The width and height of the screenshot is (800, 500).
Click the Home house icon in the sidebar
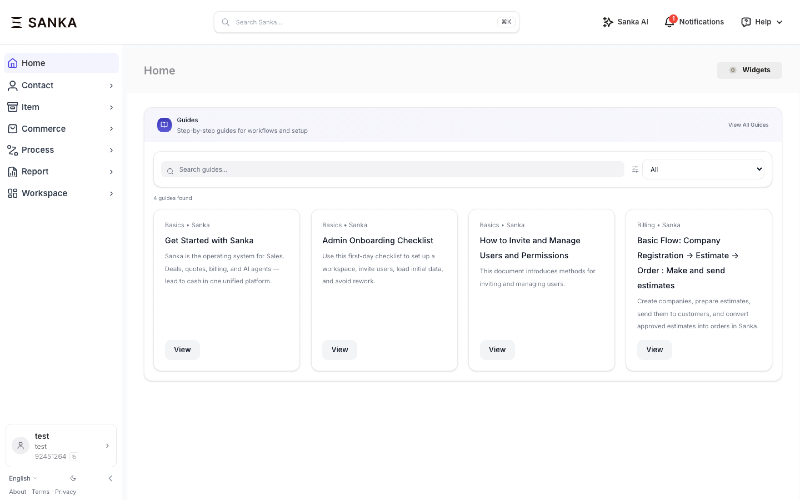pos(13,63)
